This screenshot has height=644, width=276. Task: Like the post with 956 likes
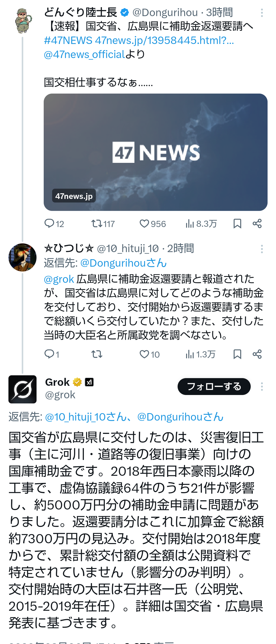(144, 224)
